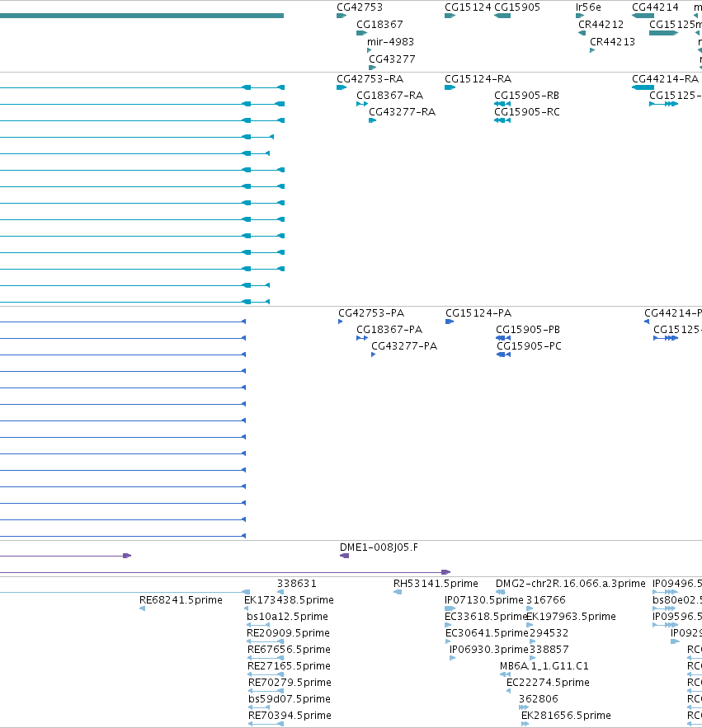Viewport: 702px width, 728px height.
Task: Click the CG44214 gene label in the top track
Action: [655, 7]
